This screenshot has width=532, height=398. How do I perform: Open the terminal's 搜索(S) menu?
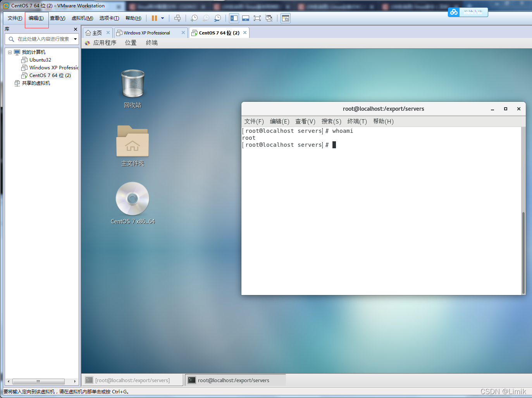tap(331, 122)
